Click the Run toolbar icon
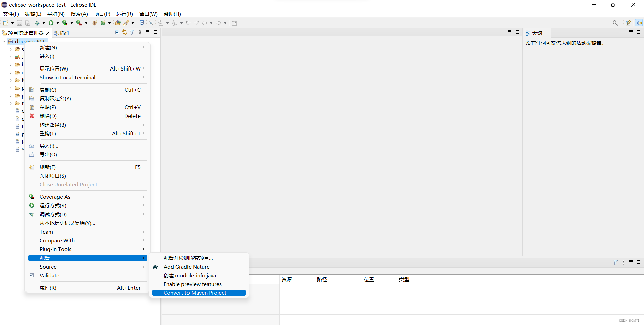Screen dimensions: 644x325 coord(51,22)
